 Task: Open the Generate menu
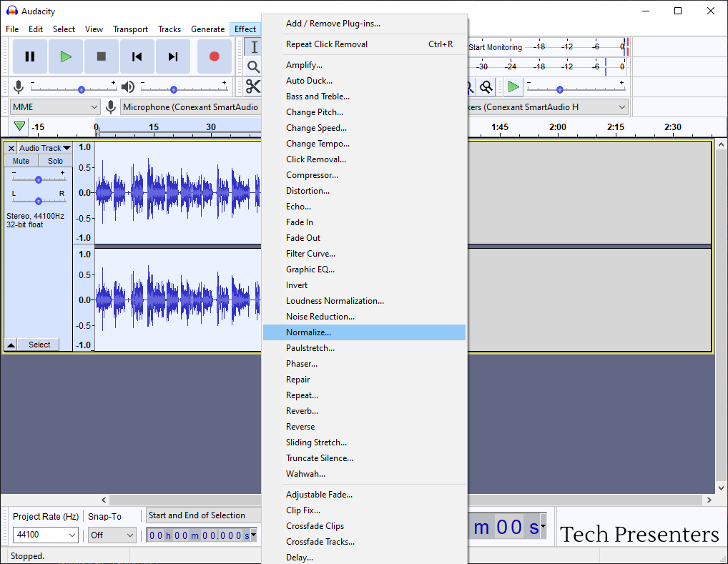(x=207, y=29)
